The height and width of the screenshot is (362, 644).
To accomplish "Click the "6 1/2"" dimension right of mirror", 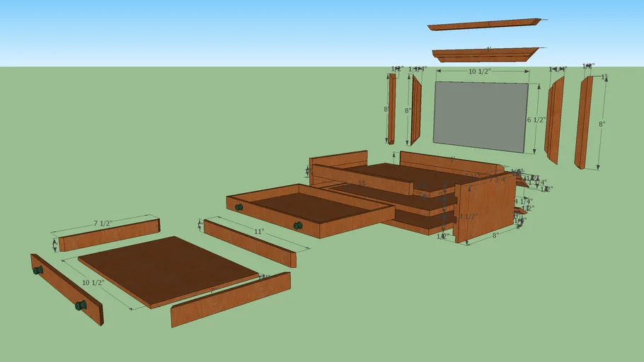I will tap(536, 120).
